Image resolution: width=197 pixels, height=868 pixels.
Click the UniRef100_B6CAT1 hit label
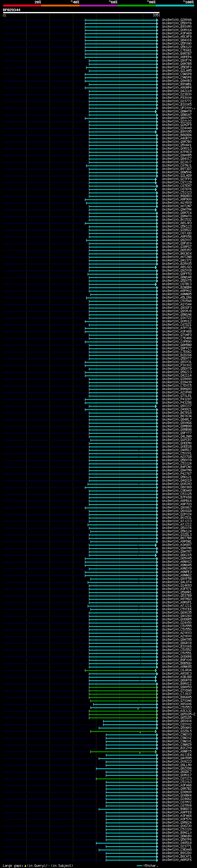click(x=177, y=857)
